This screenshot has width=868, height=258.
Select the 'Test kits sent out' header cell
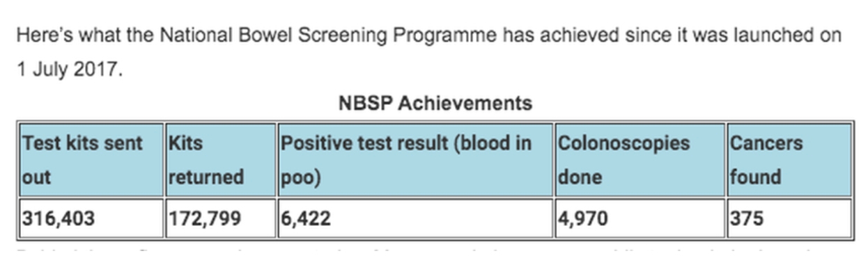[x=91, y=160]
